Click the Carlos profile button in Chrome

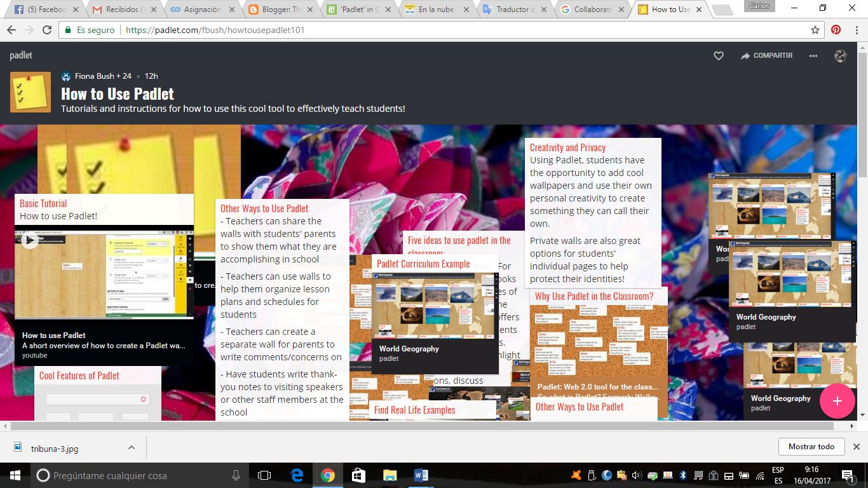[759, 6]
